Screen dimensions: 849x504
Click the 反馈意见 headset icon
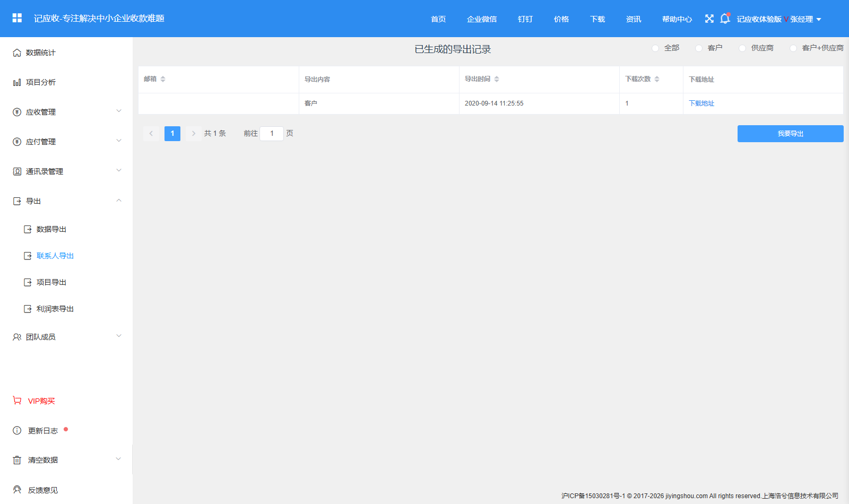[x=17, y=490]
